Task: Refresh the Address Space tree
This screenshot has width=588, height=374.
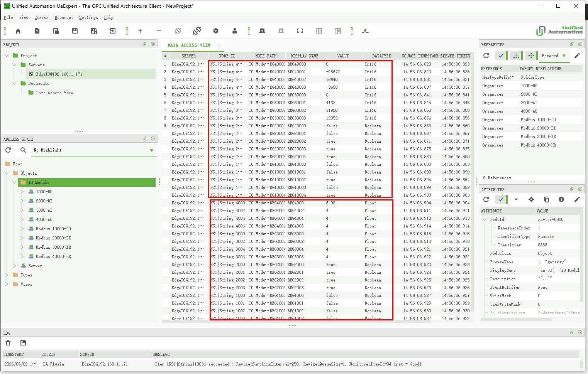Action: [8, 150]
